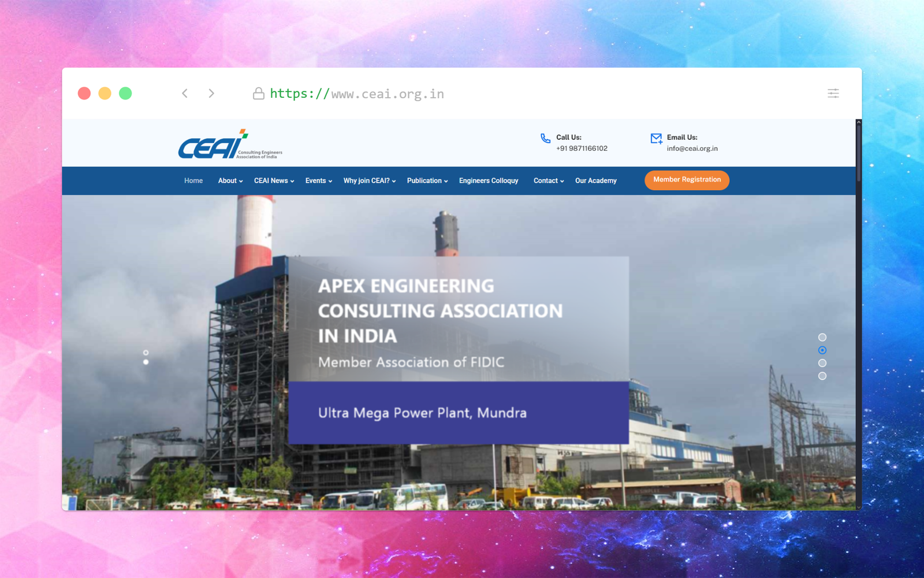
Task: Click the info@ceai.org.in email link
Action: 692,149
